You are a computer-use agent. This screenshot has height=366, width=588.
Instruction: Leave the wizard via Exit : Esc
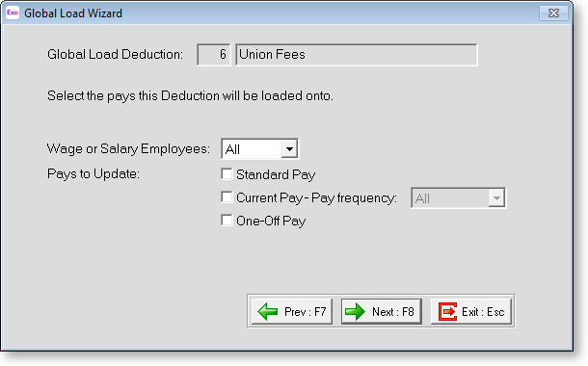(471, 312)
